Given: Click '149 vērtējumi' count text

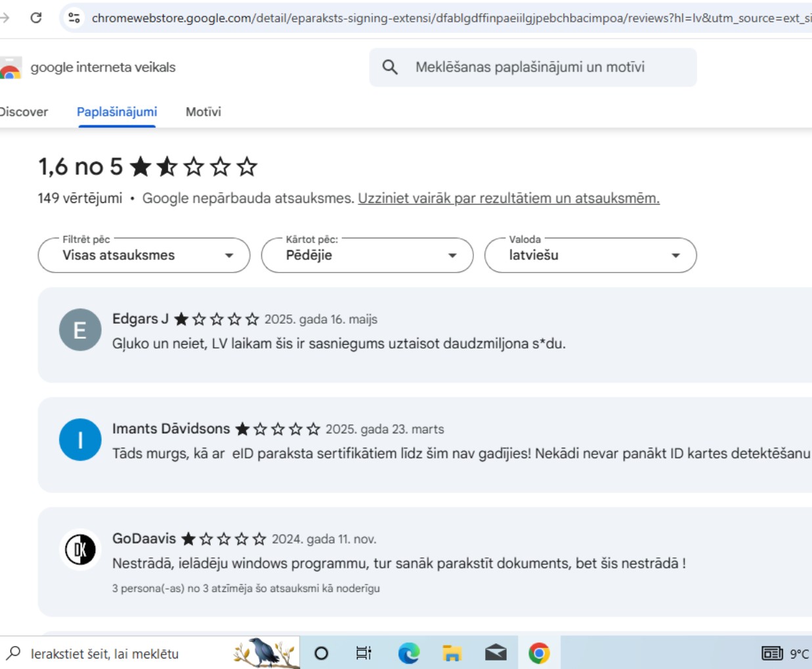Looking at the screenshot, I should tap(80, 198).
